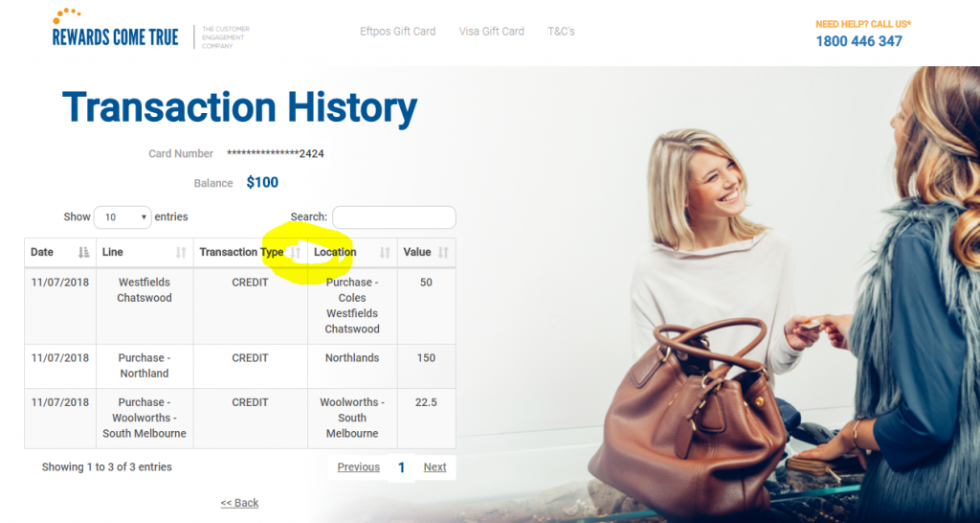Sort entries by Value arrows icon

coord(443,253)
